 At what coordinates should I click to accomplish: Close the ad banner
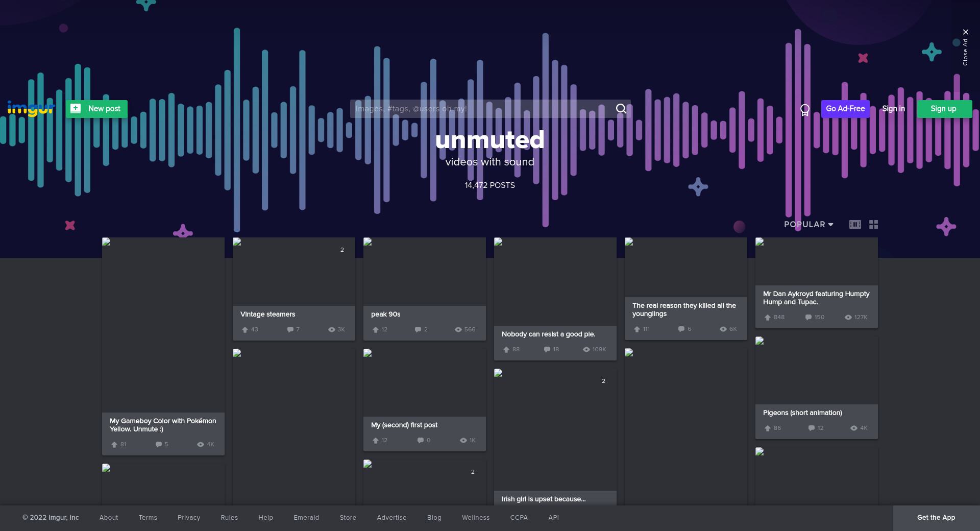965,32
